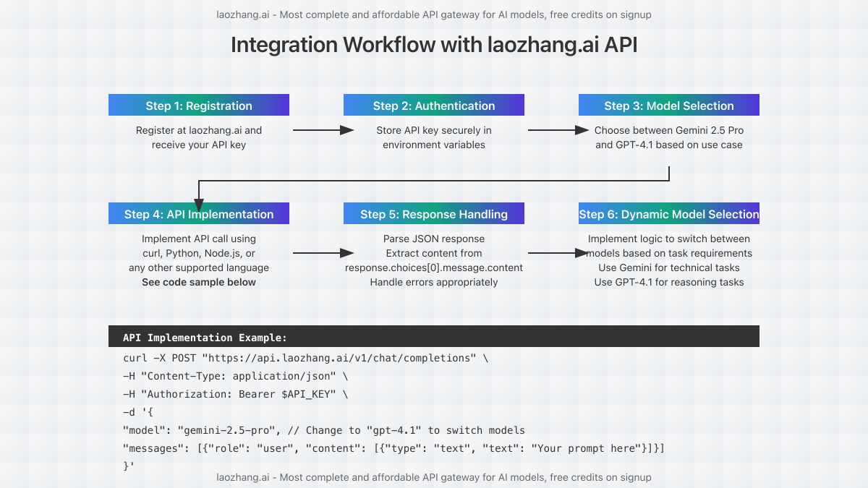
Task: Click text 'any other supported language'
Action: (199, 267)
